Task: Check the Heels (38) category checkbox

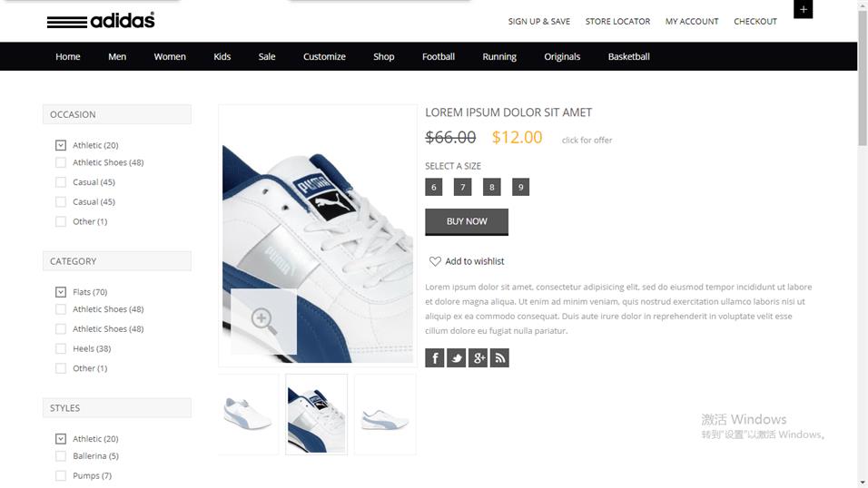Action: click(x=61, y=348)
